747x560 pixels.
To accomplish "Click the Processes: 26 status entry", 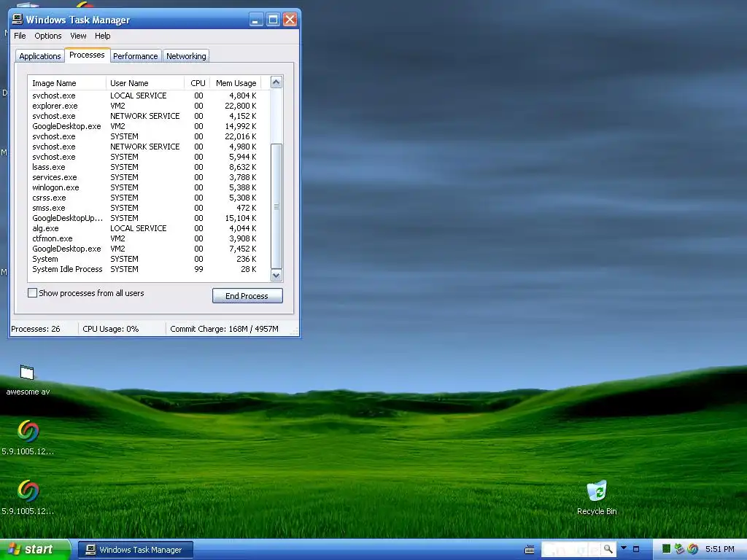I will point(36,329).
